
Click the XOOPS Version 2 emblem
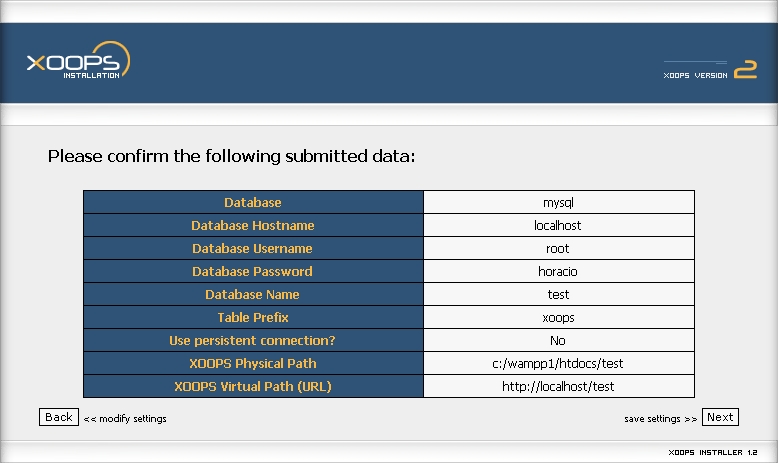pyautogui.click(x=710, y=69)
